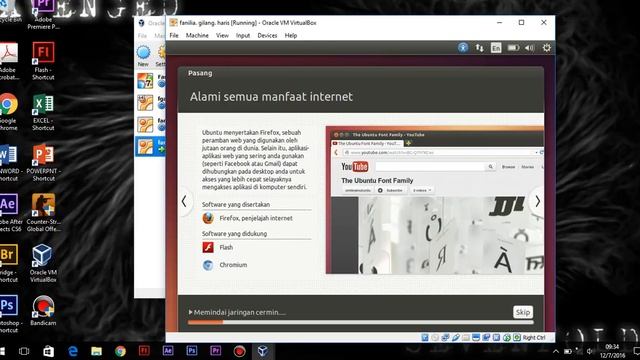Screen dimensions: 640x360
Task: Select the highlighted running VM in Manager list
Action: point(150,147)
